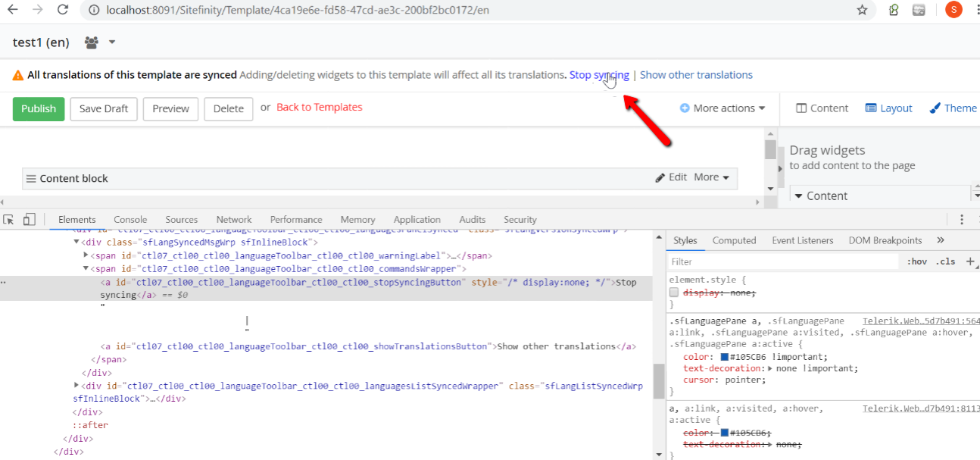This screenshot has width=980, height=460.
Task: Click the Content block drag handle icon
Action: pyautogui.click(x=31, y=179)
